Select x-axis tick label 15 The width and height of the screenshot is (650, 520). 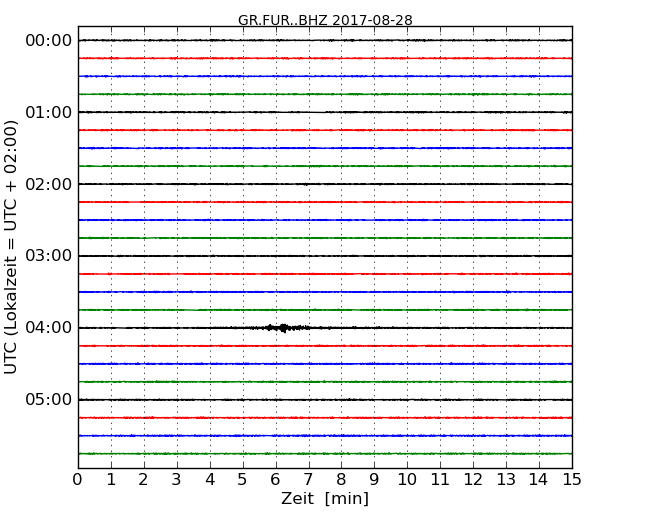point(572,480)
